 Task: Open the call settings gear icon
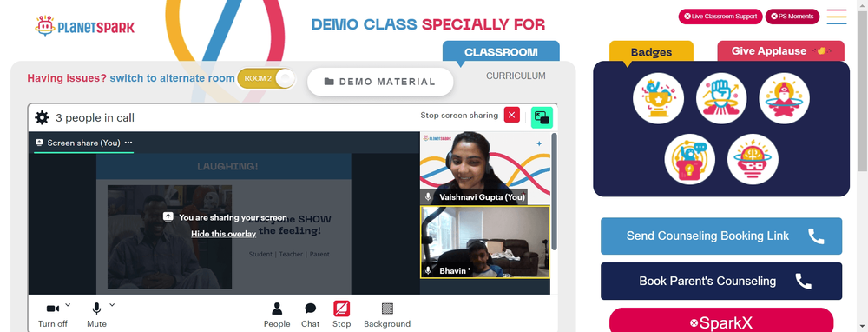(x=42, y=117)
